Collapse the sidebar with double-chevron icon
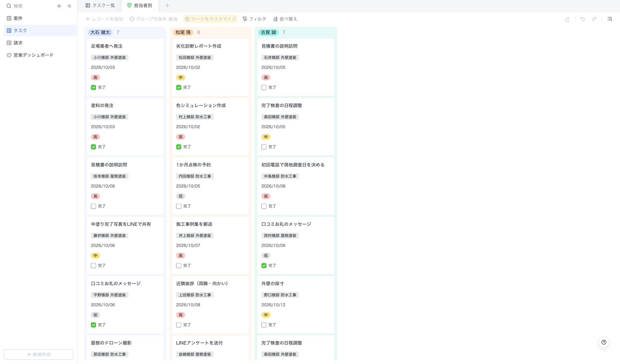Viewport: 620px width, 364px height. (69, 6)
